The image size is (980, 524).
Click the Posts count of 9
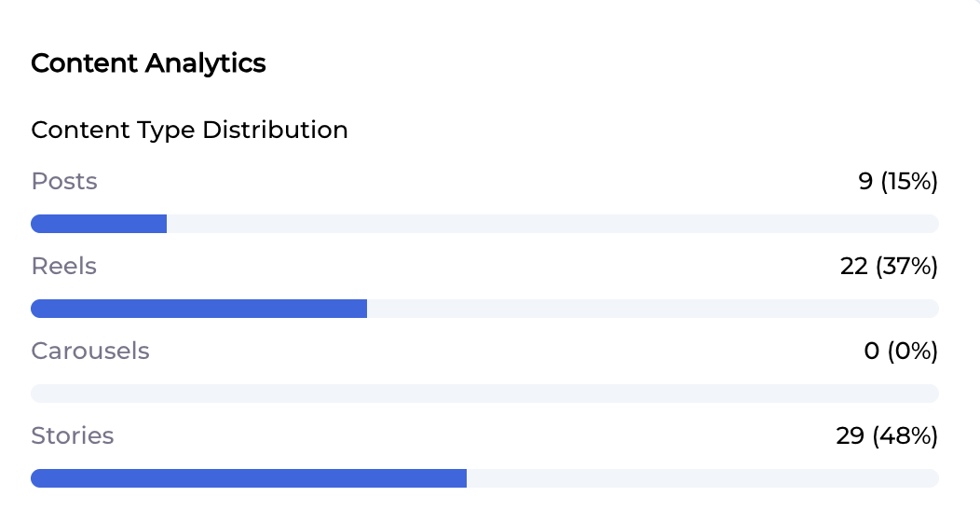point(865,181)
